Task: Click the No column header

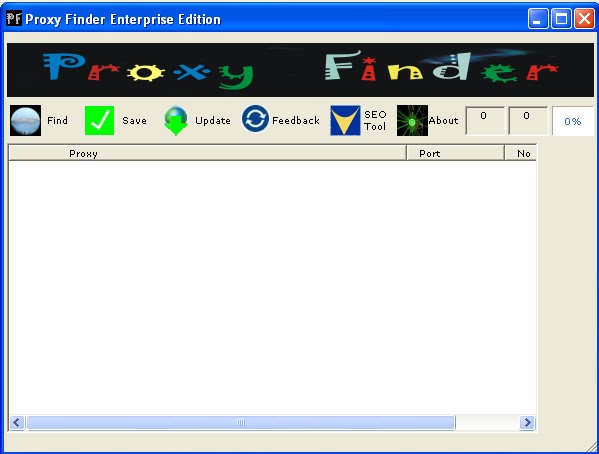Action: click(x=521, y=153)
